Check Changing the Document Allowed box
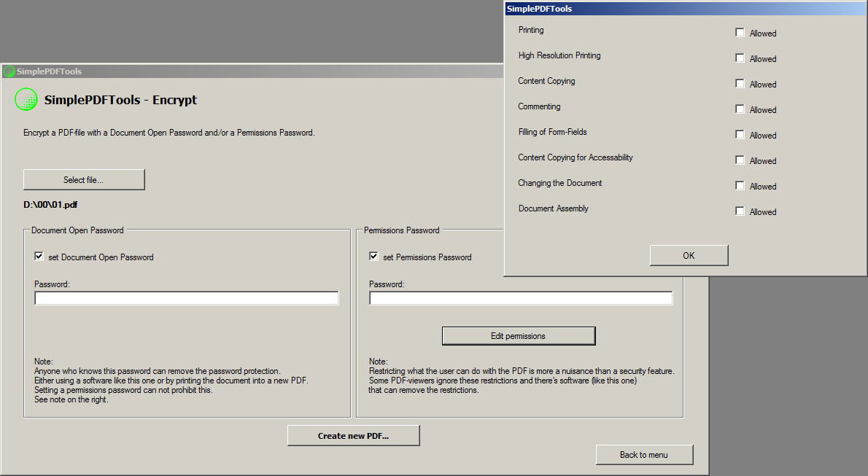Screen dimensions: 868x476 [x=740, y=185]
